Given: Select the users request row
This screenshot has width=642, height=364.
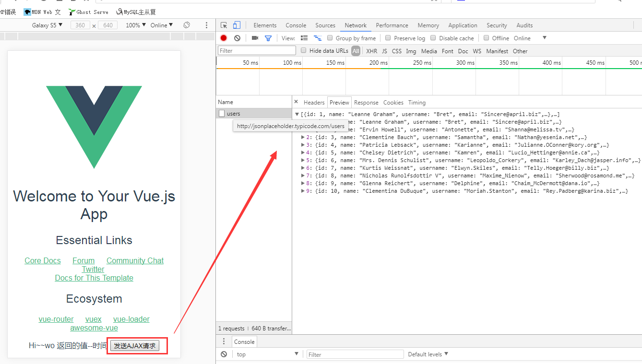Looking at the screenshot, I should tap(254, 114).
